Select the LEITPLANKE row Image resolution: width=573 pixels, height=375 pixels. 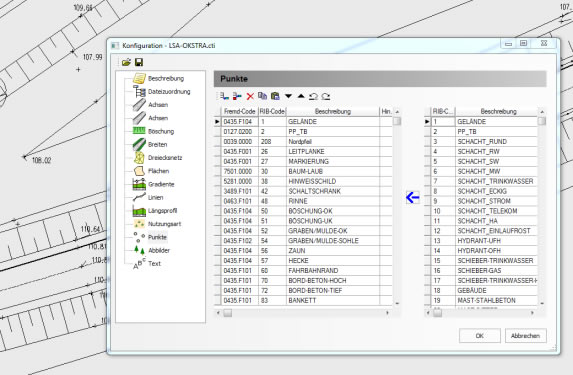[x=303, y=151]
